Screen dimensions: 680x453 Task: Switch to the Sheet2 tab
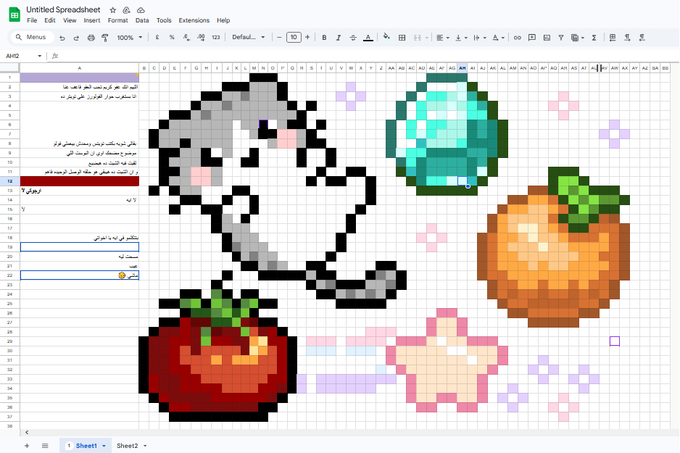(x=127, y=446)
